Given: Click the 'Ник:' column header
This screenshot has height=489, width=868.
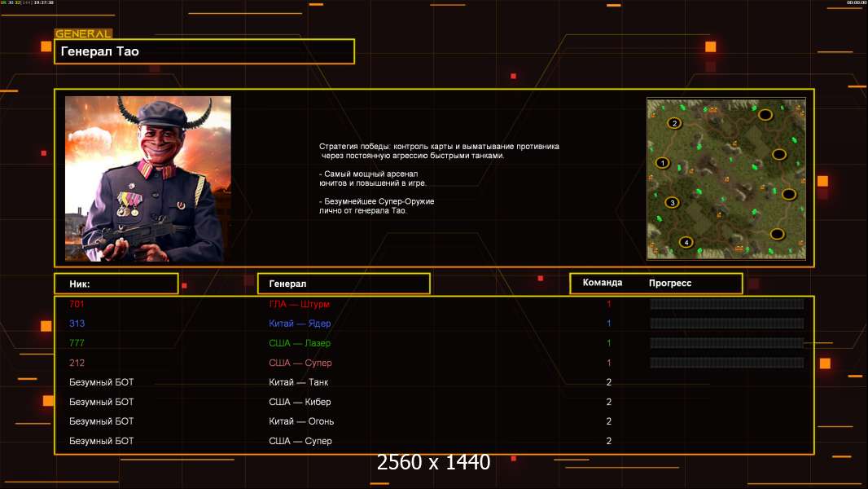Looking at the screenshot, I should (116, 284).
